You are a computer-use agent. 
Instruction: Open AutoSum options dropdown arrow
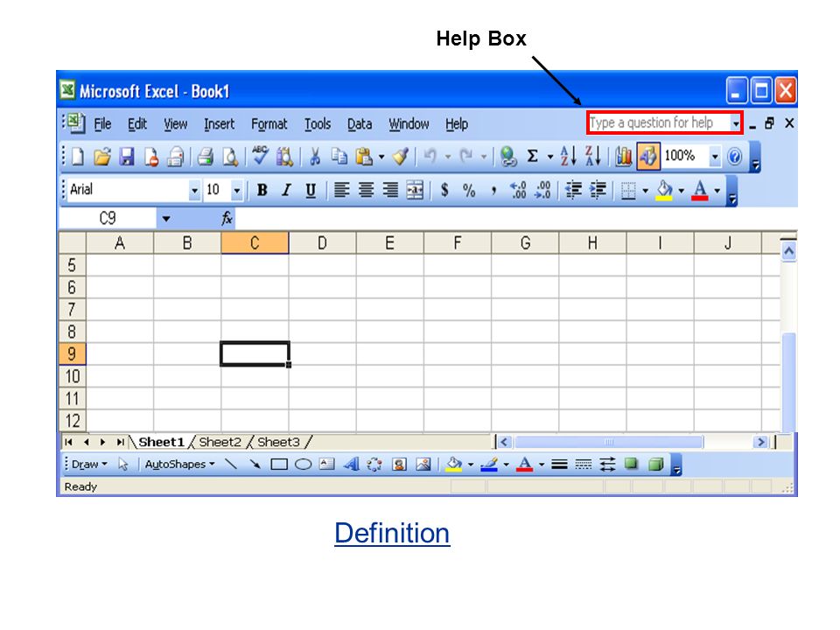tap(549, 157)
